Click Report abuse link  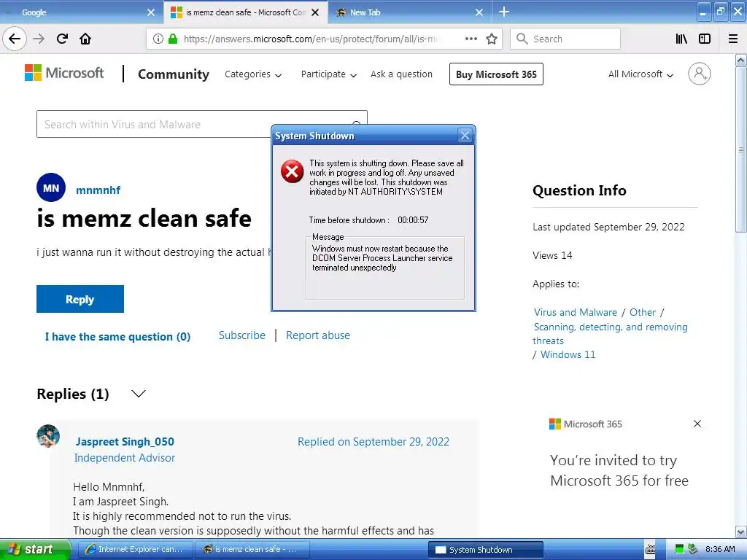[318, 335]
